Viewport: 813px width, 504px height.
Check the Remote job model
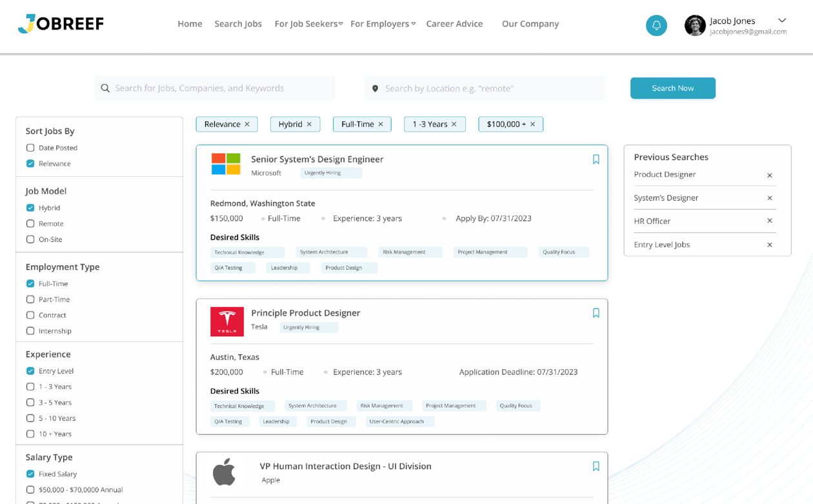pos(30,224)
